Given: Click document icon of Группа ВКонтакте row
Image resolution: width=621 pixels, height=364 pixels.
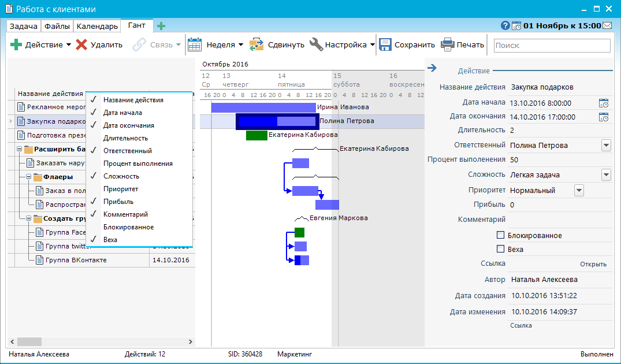Looking at the screenshot, I should click(x=39, y=260).
